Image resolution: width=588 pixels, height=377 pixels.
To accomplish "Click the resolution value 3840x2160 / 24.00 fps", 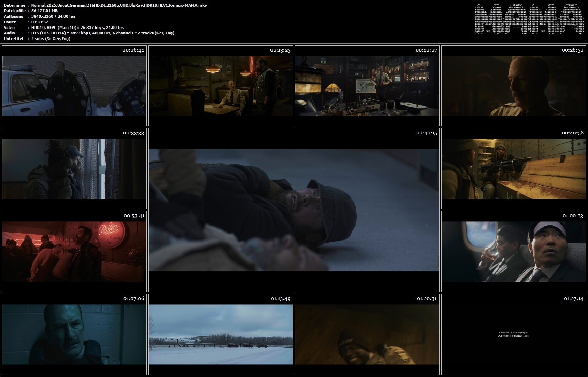I will coord(53,16).
